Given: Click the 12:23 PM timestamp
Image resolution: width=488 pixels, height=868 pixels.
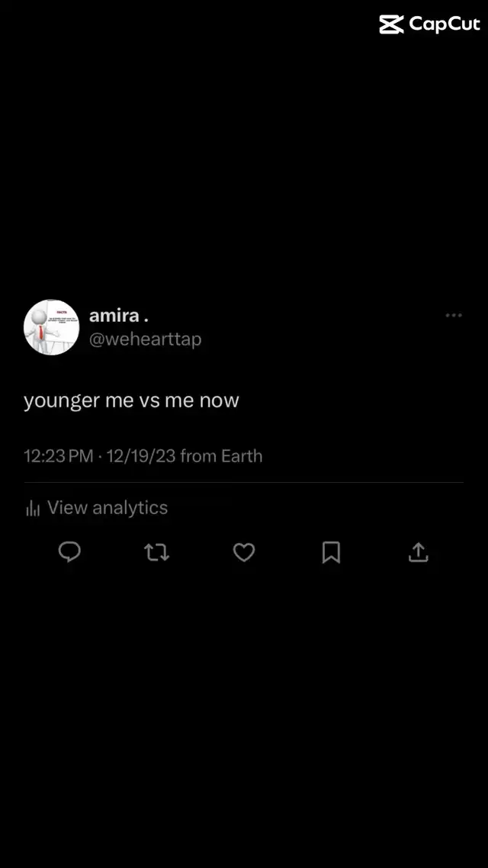Looking at the screenshot, I should pyautogui.click(x=59, y=456).
